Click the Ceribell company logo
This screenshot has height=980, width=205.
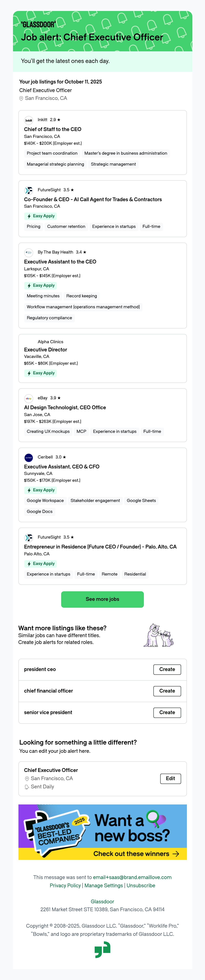click(x=29, y=458)
